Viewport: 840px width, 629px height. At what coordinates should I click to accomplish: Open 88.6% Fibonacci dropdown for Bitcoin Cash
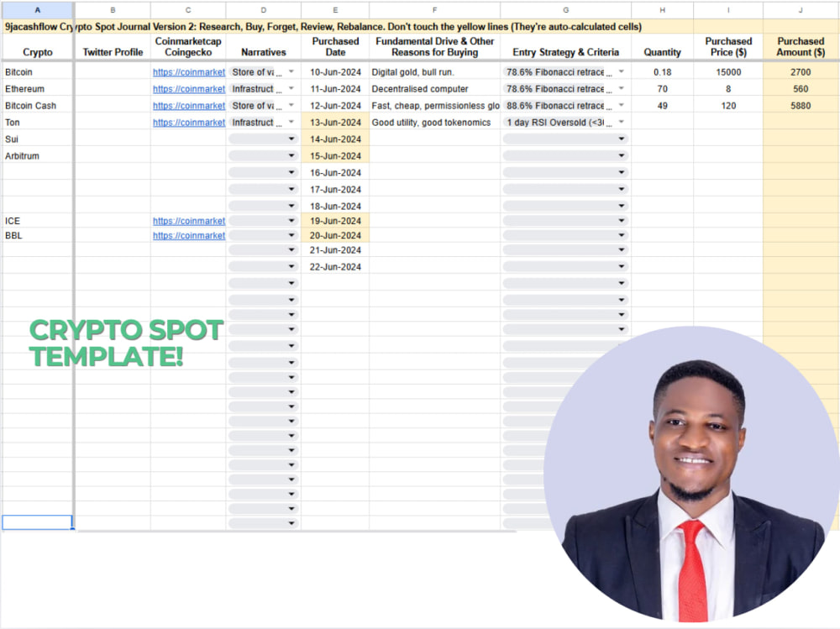[622, 105]
